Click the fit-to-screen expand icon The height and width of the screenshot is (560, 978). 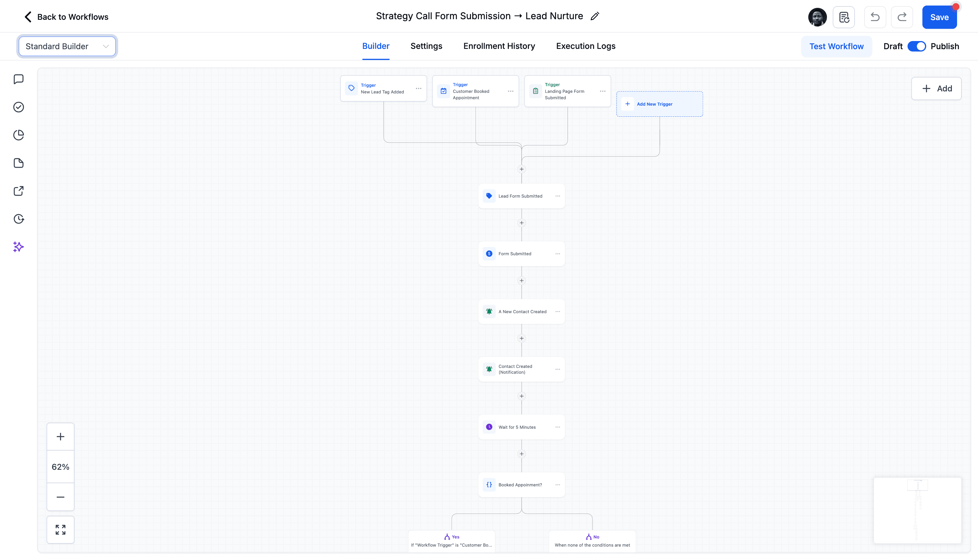coord(60,530)
